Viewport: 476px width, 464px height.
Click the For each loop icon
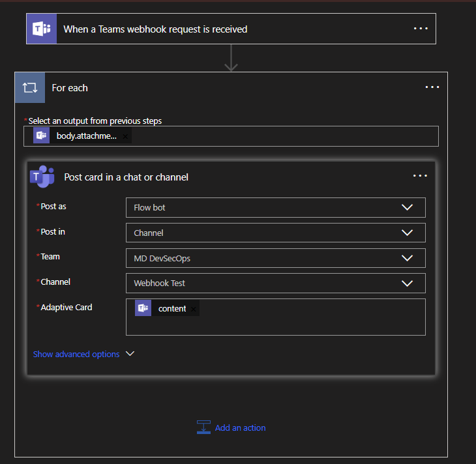[30, 87]
